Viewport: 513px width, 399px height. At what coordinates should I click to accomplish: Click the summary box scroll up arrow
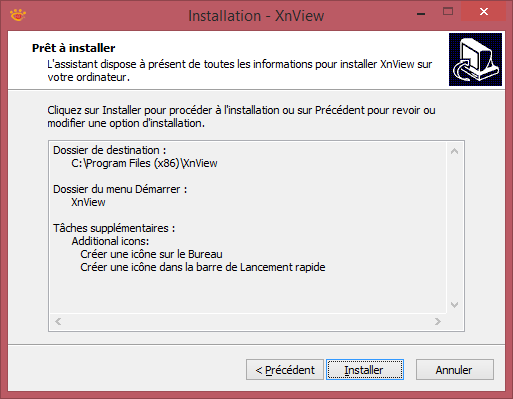pos(454,151)
